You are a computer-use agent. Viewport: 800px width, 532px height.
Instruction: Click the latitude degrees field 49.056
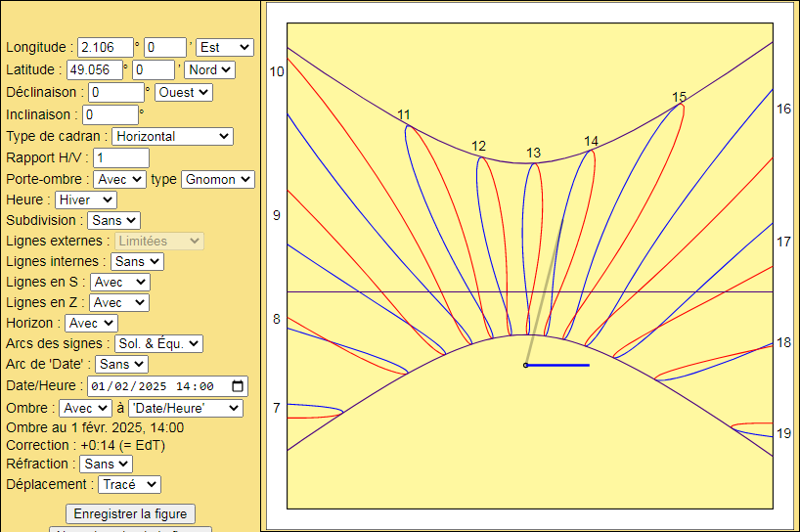pos(95,69)
